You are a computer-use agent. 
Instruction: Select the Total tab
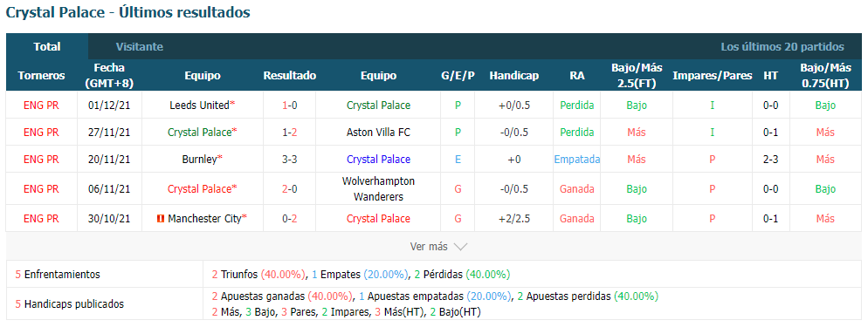tap(47, 47)
